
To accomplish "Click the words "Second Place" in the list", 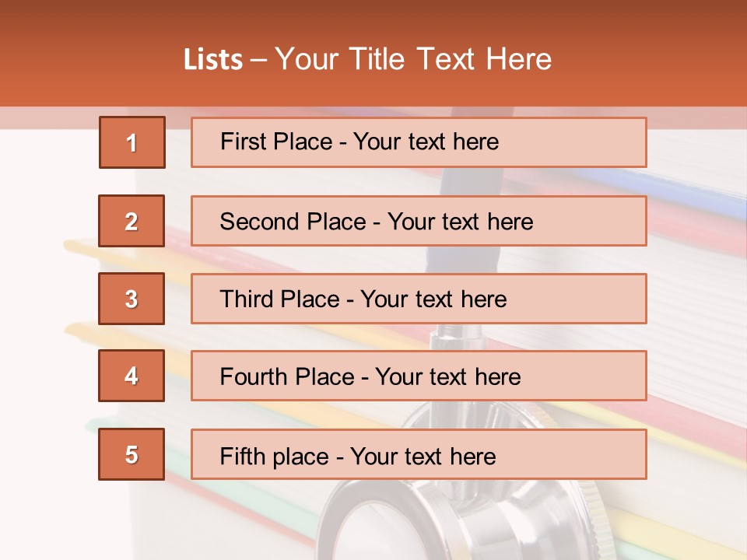I will click(x=293, y=222).
